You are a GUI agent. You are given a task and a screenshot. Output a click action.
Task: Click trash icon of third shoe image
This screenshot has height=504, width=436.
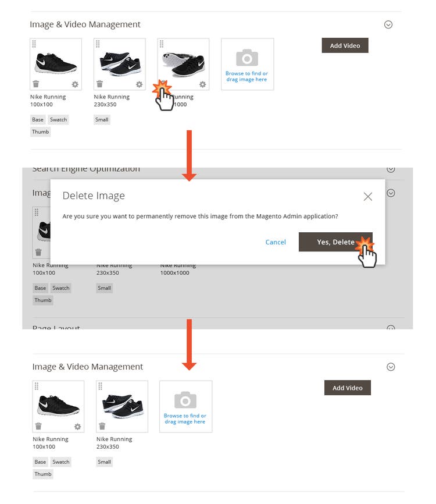click(x=163, y=84)
